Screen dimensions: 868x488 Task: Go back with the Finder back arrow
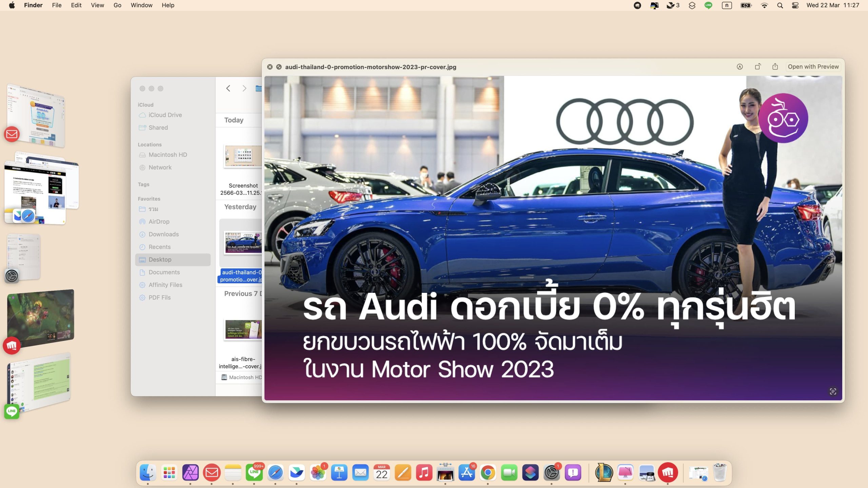point(228,88)
